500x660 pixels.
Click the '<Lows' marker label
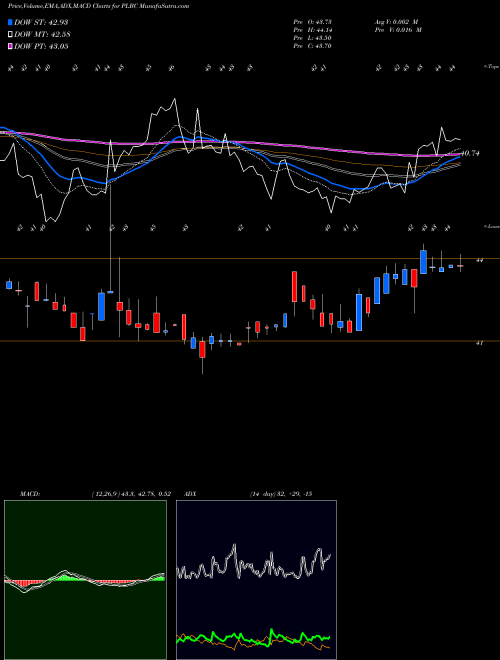pyautogui.click(x=491, y=226)
